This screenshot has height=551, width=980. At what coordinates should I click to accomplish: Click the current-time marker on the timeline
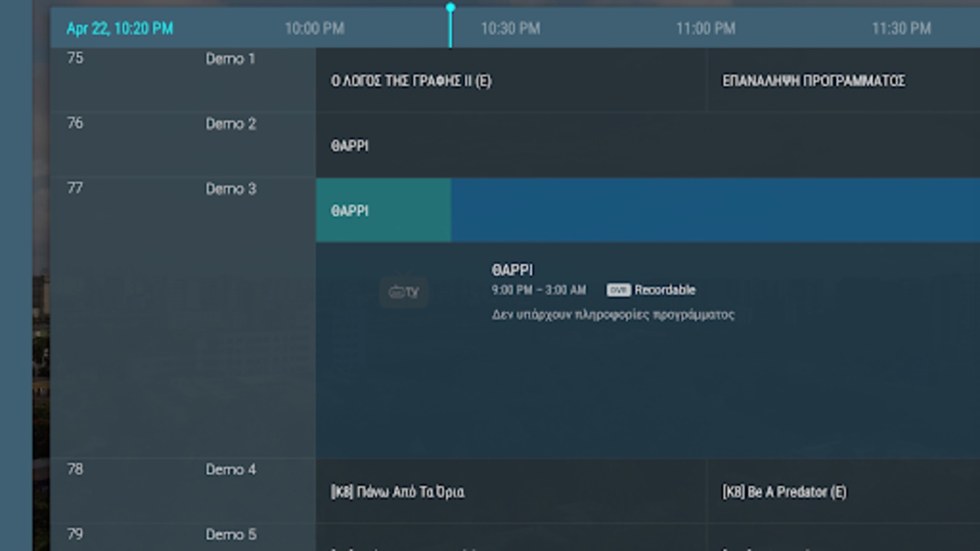(450, 8)
